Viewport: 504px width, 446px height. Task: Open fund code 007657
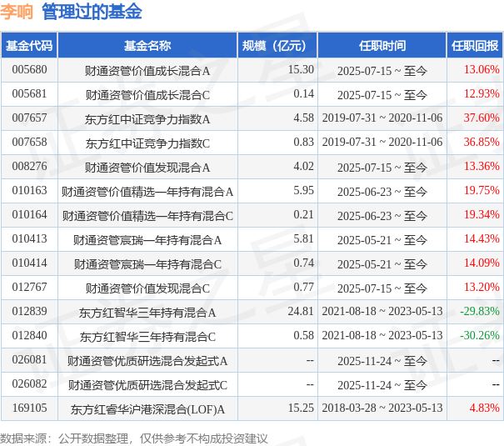coord(29,118)
